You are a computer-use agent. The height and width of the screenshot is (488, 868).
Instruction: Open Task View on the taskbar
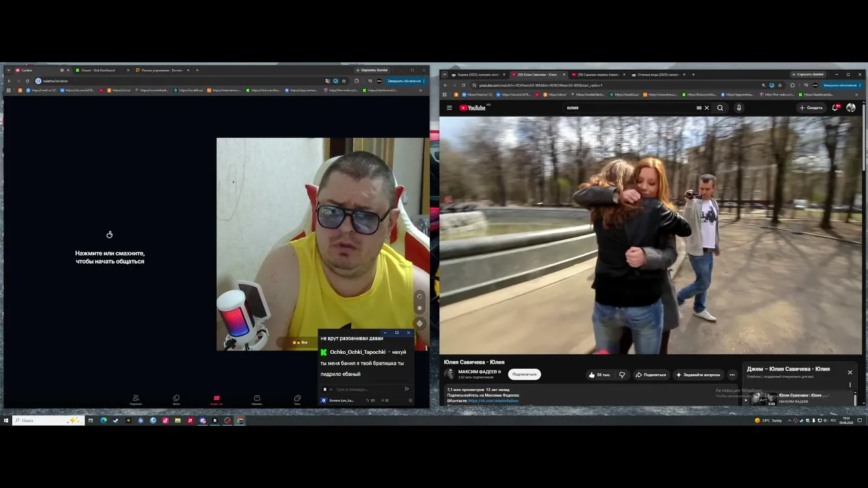point(90,421)
